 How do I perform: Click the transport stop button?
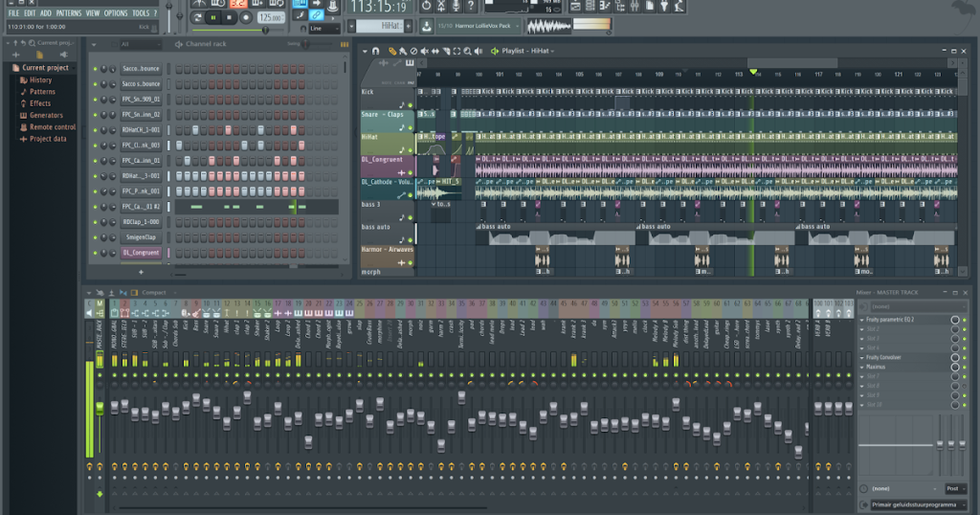tap(229, 17)
